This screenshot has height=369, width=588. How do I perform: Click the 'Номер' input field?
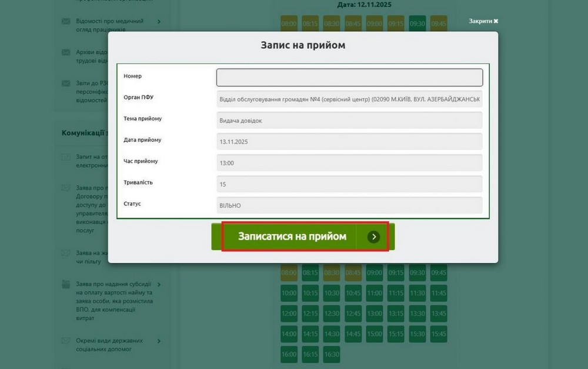[x=349, y=77]
